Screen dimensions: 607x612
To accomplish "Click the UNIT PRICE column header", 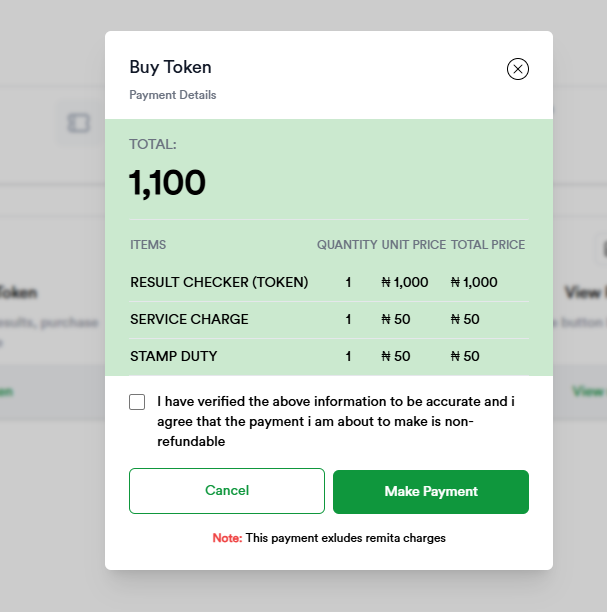I will (412, 245).
